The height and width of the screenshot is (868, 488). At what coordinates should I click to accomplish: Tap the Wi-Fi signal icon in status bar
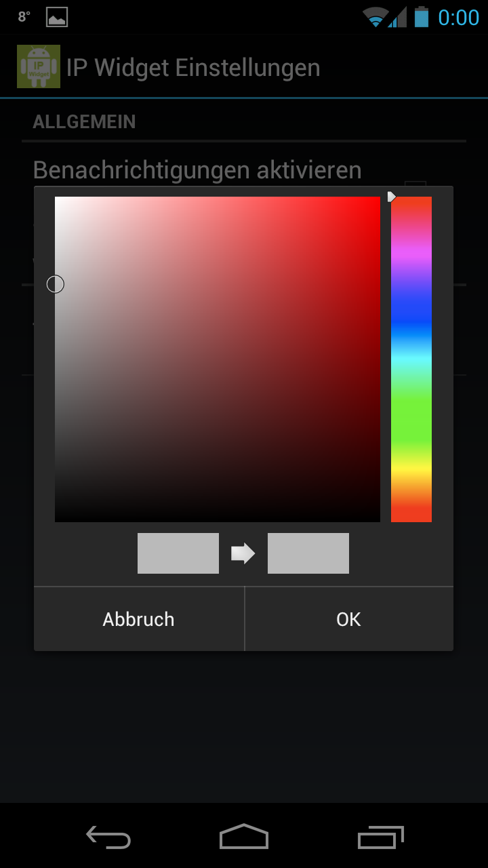(375, 17)
